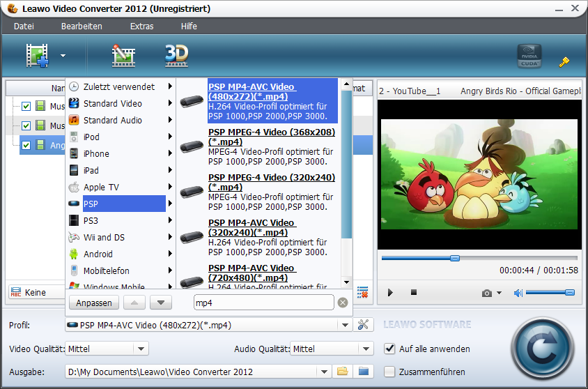Viewport: 588px width, 389px height.
Task: Mute audio with the speaker icon
Action: pyautogui.click(x=518, y=293)
